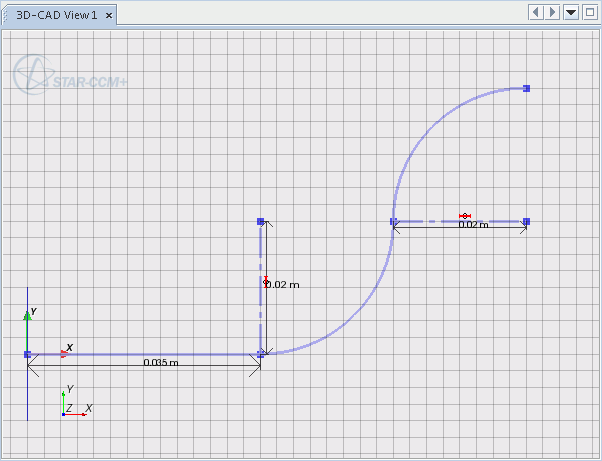
Task: Select the sketch origin point
Action: pos(27,354)
